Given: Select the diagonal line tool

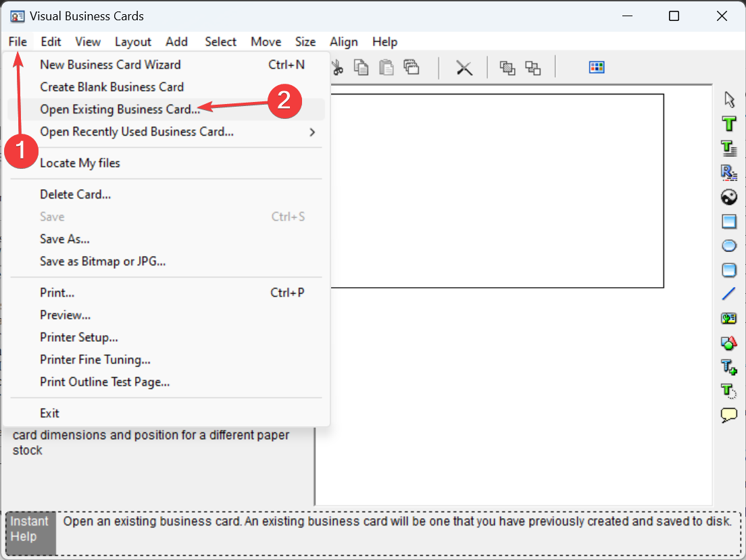Looking at the screenshot, I should point(729,294).
